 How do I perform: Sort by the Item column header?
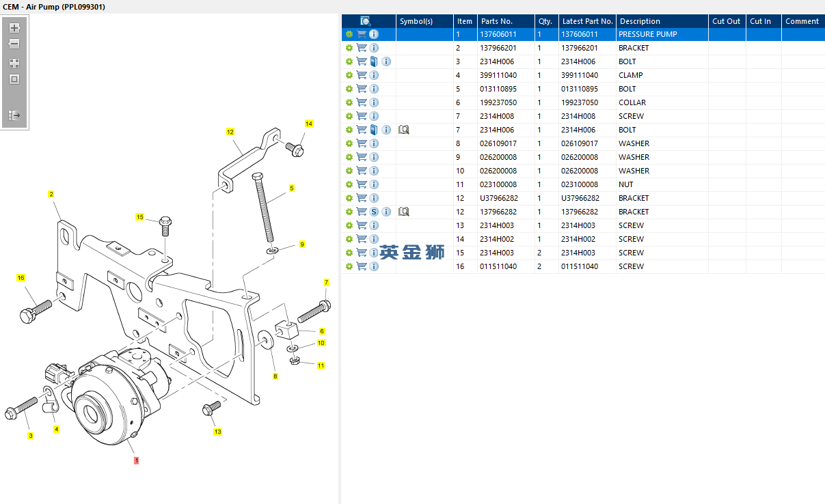click(465, 21)
